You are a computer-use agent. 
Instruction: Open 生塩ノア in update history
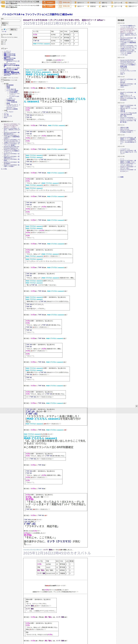tap(123, 74)
